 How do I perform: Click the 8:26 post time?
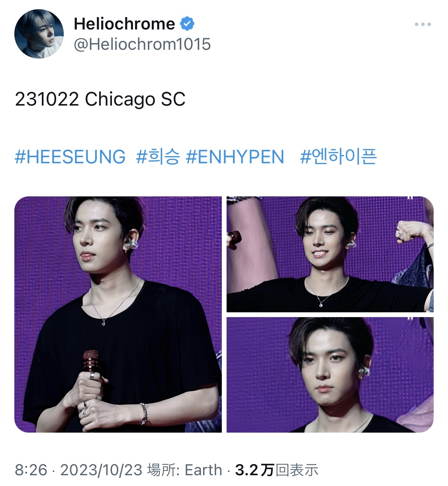pos(31,470)
